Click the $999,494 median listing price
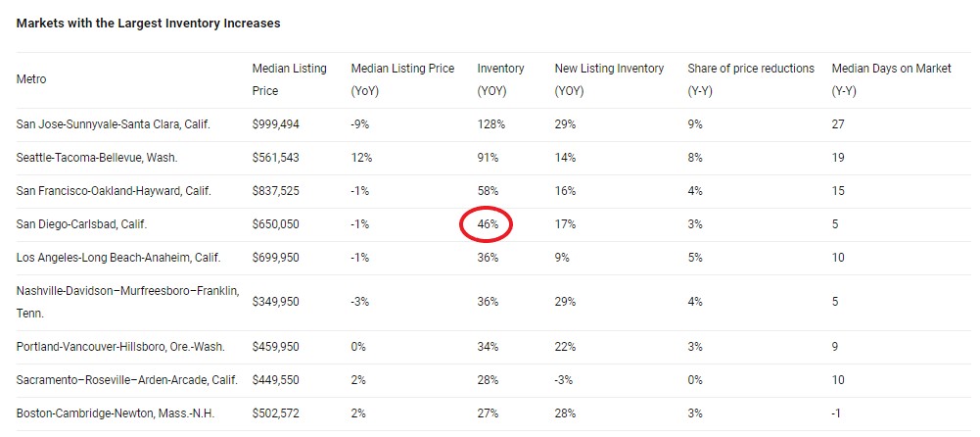Viewport: 980px width, 437px height. point(276,123)
